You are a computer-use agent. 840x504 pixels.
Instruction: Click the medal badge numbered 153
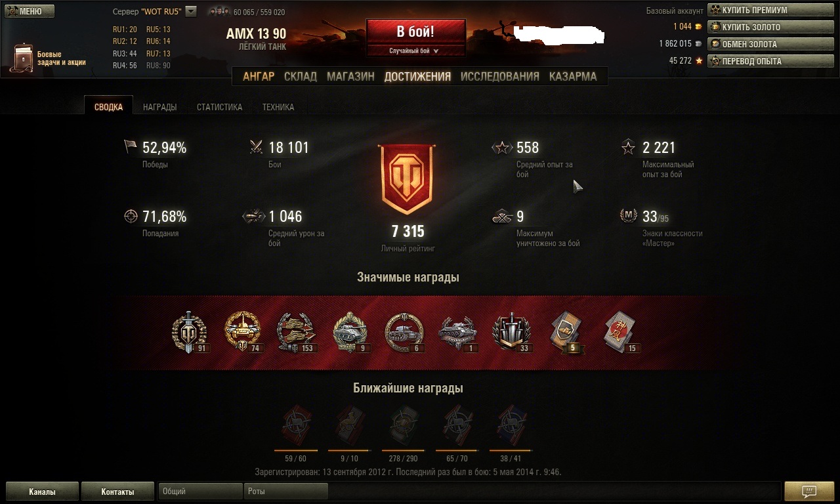pyautogui.click(x=297, y=332)
